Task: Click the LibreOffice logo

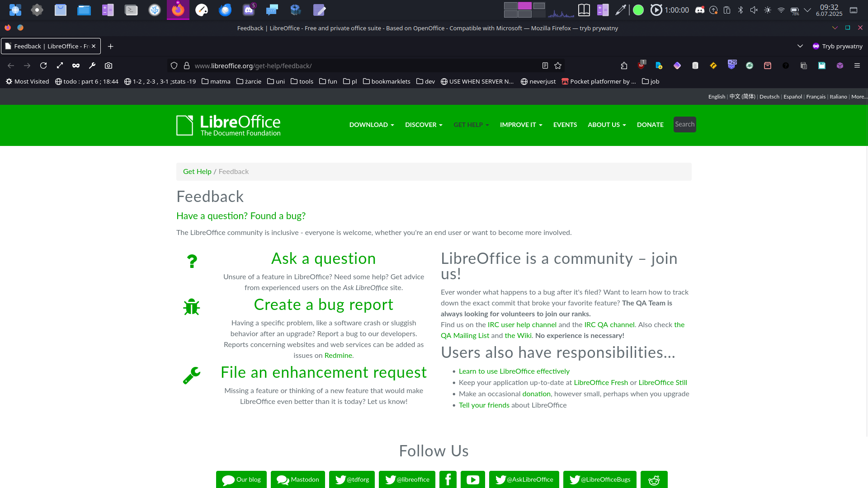Action: pos(228,125)
